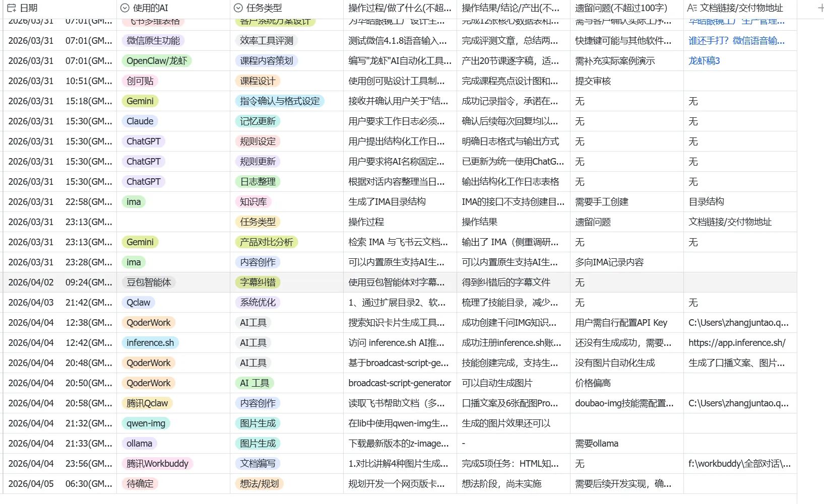Image resolution: width=824 pixels, height=504 pixels.
Task: Click the 输出结构化工作日志表格 cell
Action: (514, 182)
